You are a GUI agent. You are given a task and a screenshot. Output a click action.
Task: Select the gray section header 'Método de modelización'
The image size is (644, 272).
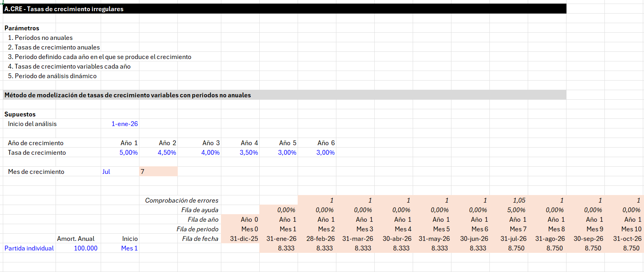coord(128,95)
